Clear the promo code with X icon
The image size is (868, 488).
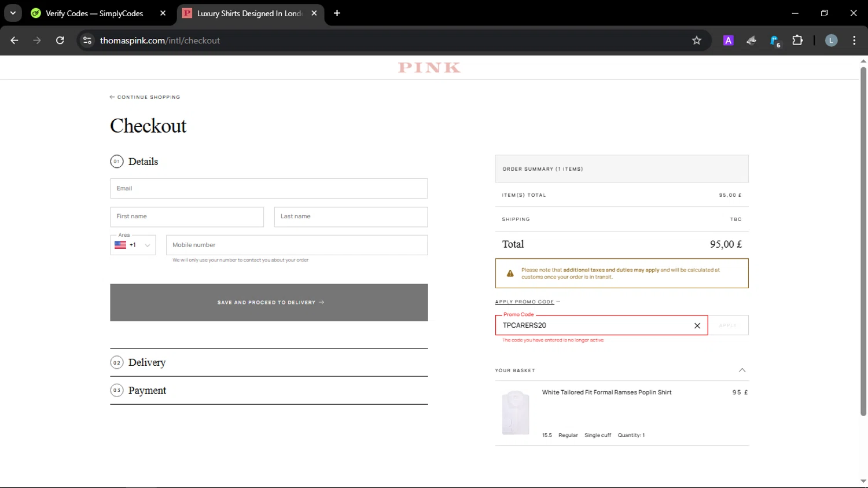[697, 326]
